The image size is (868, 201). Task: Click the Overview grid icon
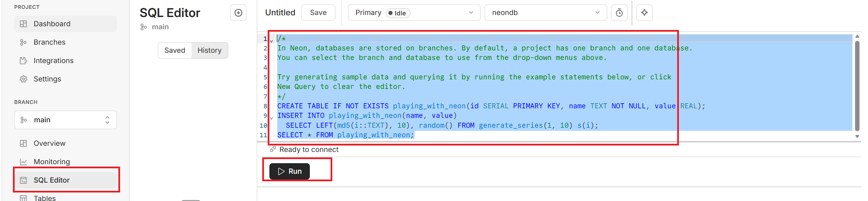click(23, 143)
